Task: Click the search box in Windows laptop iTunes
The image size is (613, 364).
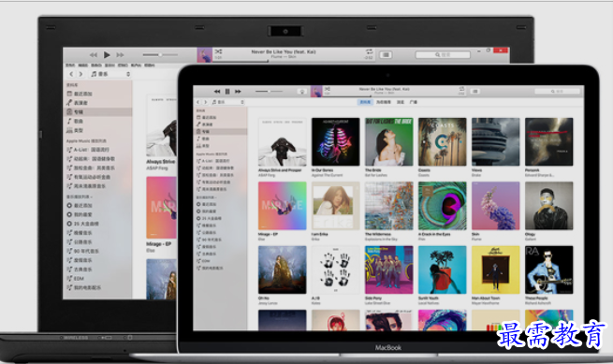Action: [443, 54]
